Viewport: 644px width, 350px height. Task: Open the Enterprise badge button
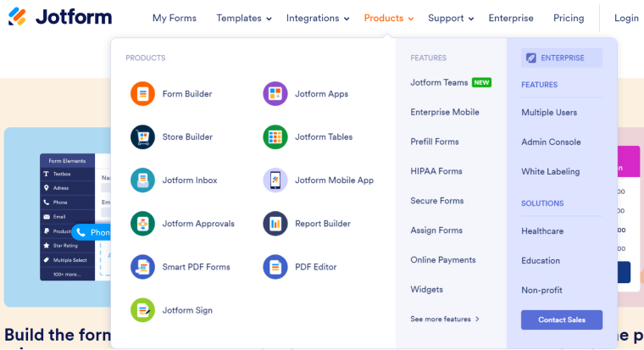click(562, 58)
